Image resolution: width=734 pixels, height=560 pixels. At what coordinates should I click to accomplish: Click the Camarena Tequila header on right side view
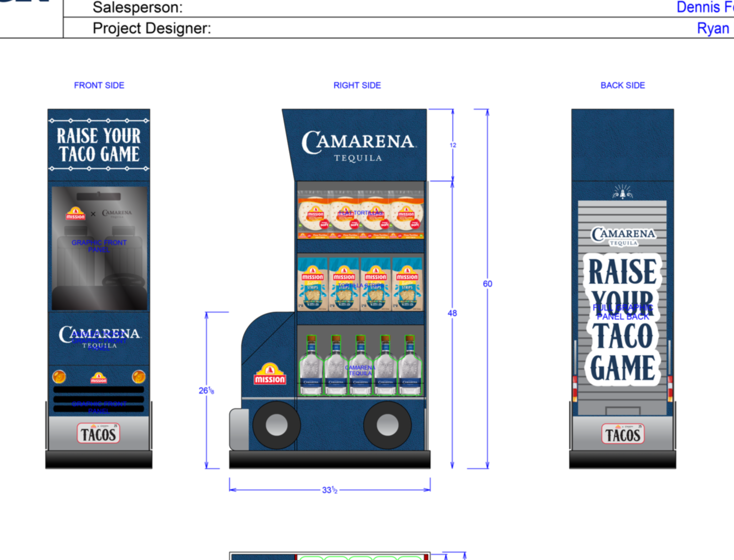[359, 146]
